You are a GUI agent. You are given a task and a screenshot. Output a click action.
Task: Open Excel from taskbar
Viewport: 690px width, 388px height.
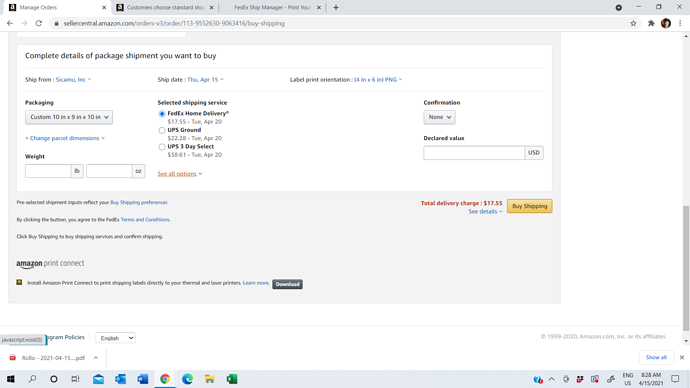(232, 379)
